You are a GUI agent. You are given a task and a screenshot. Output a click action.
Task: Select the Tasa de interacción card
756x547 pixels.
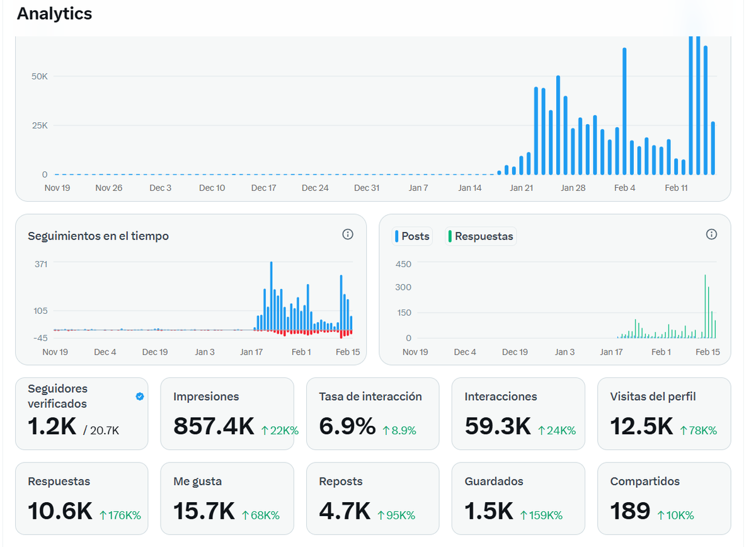(373, 413)
